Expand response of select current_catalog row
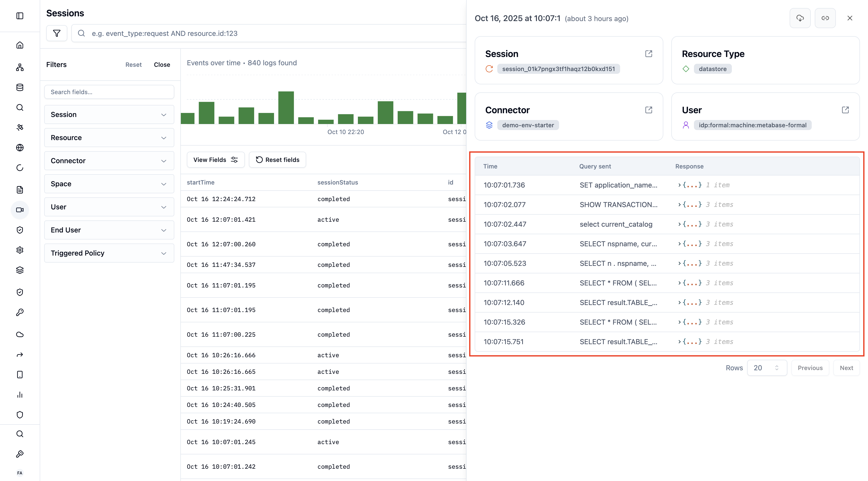Screen dimensions: 868x481 coord(679,224)
